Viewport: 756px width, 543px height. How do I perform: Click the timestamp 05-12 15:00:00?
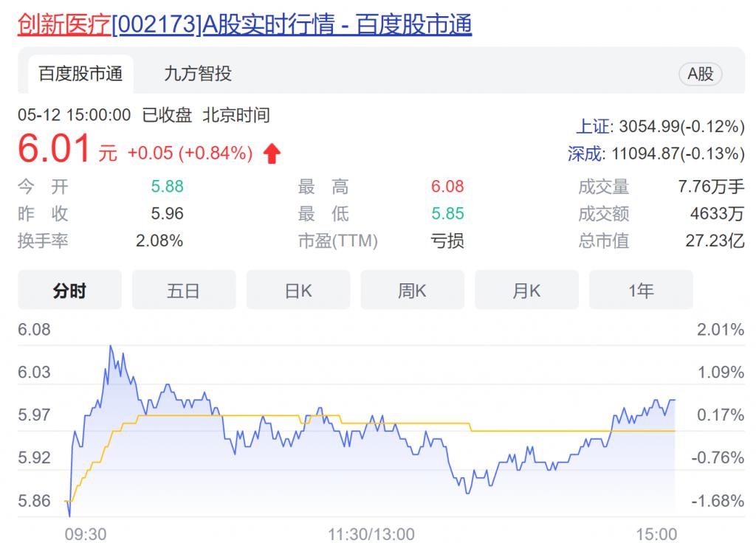pos(75,115)
